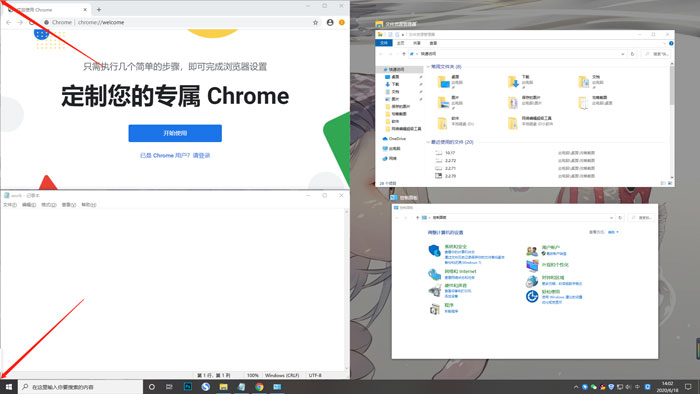This screenshot has width=700, height=394.
Task: Open 轻松使用 icon in Control Panel
Action: 532,296
